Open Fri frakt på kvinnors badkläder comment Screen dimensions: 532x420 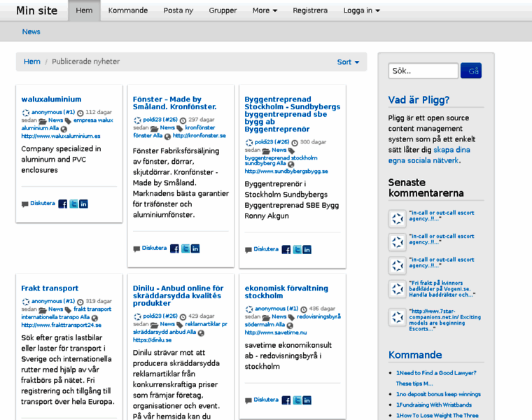click(442, 288)
